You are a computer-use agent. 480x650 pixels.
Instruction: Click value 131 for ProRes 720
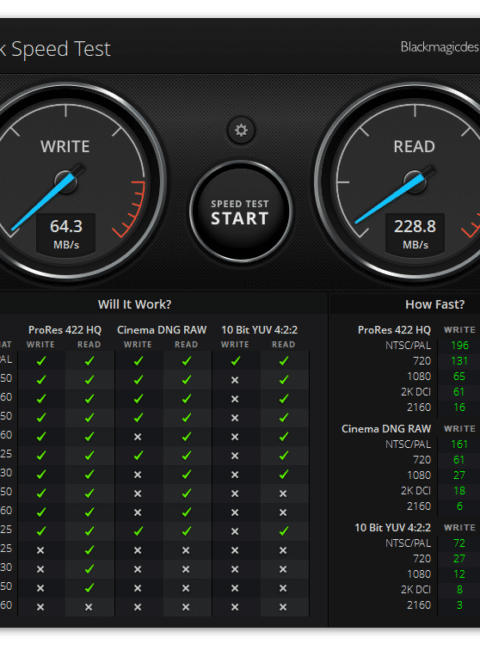[x=460, y=361]
